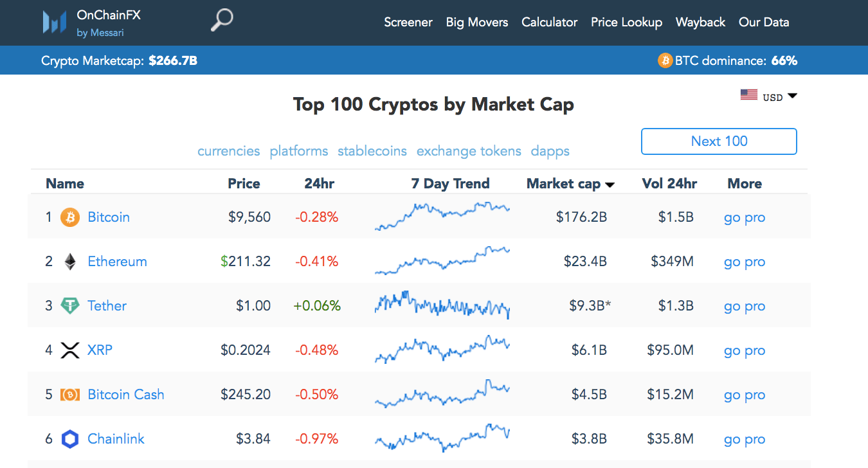Click the Bitcoin coin icon in row 1
Image resolution: width=868 pixels, height=468 pixels.
pyautogui.click(x=69, y=217)
